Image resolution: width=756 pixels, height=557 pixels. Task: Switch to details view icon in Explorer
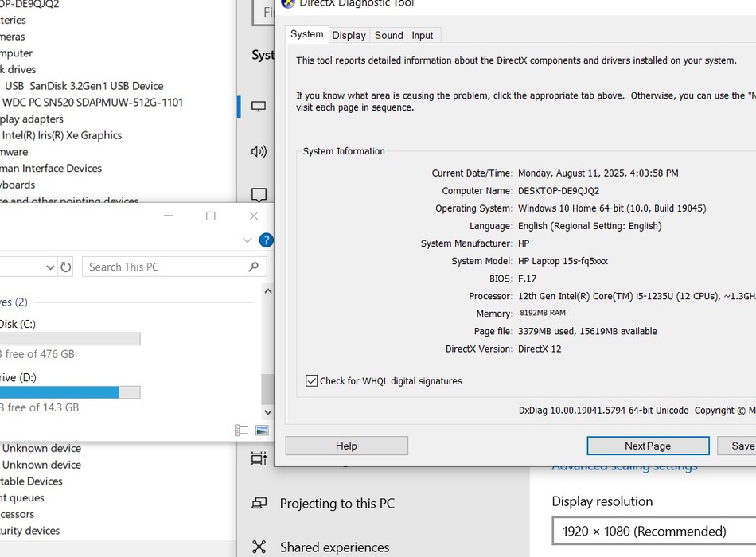point(242,430)
